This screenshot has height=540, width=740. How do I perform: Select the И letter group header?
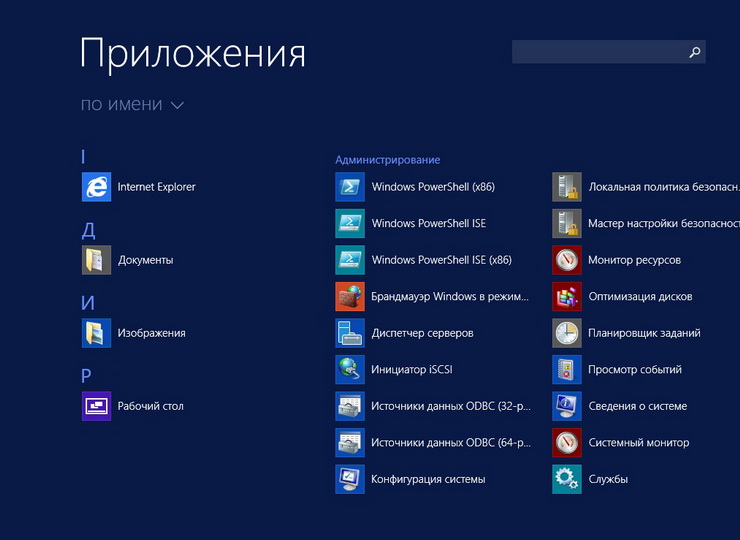coord(88,303)
